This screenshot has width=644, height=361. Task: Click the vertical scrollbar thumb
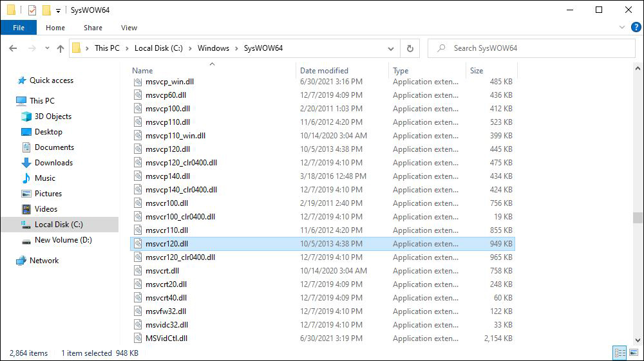coord(638,218)
